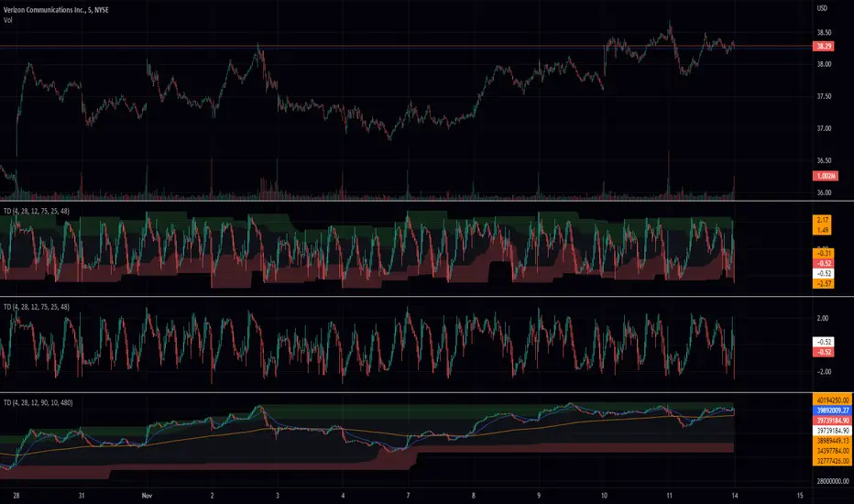
Task: Click the orange 2.17 value tag
Action: 823,220
